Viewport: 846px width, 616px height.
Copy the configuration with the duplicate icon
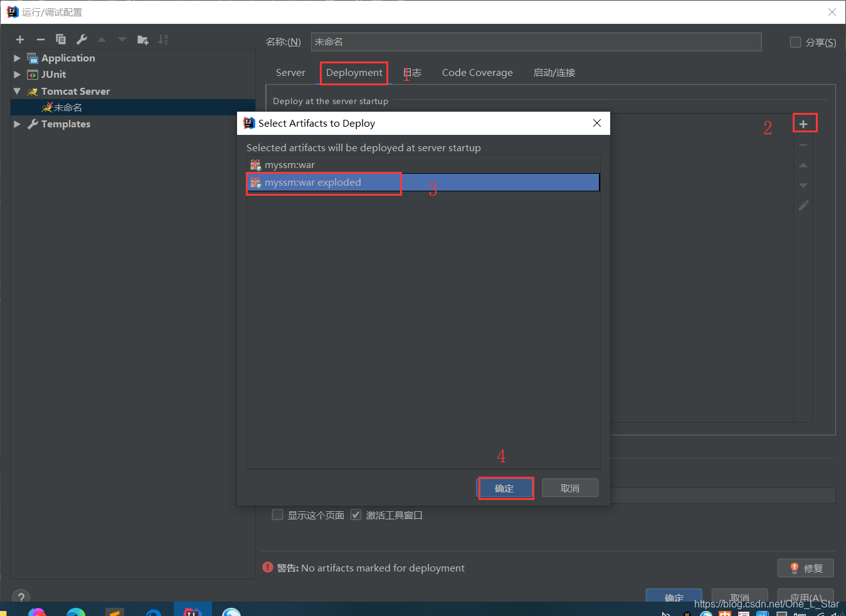(x=61, y=39)
